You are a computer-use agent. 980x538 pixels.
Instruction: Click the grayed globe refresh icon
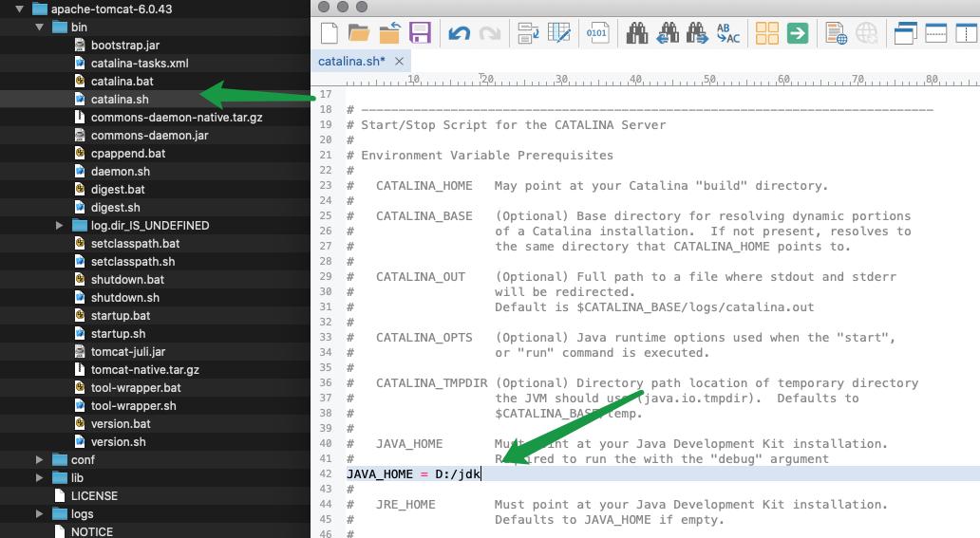click(867, 33)
